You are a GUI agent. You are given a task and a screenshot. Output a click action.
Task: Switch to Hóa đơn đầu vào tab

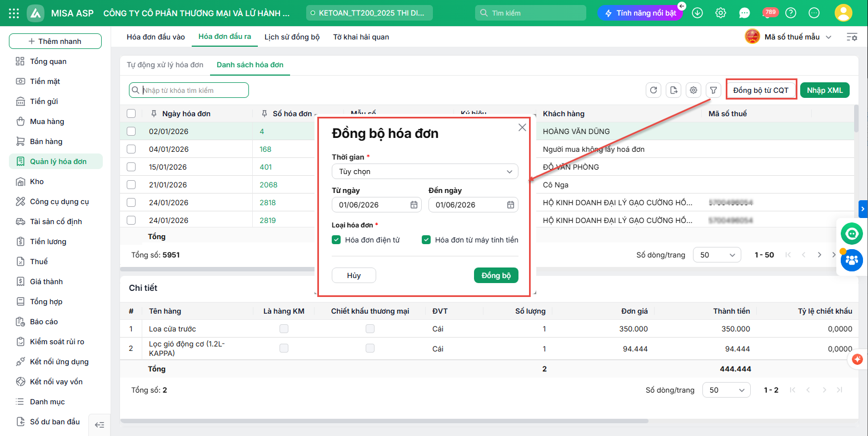click(156, 37)
